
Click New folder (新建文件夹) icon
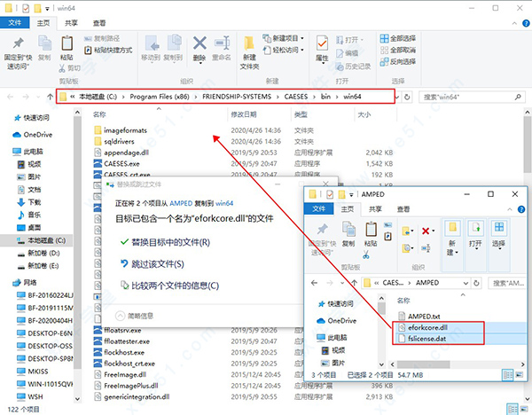249,52
